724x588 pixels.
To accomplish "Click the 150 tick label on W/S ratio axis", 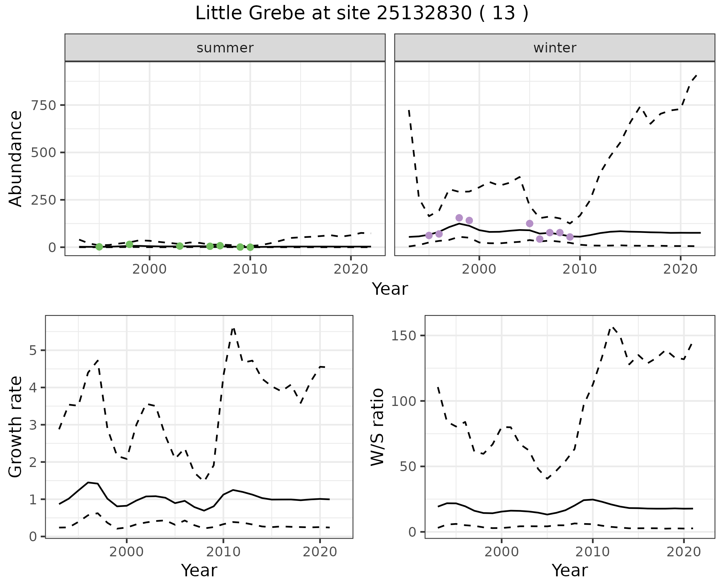I will (x=403, y=335).
